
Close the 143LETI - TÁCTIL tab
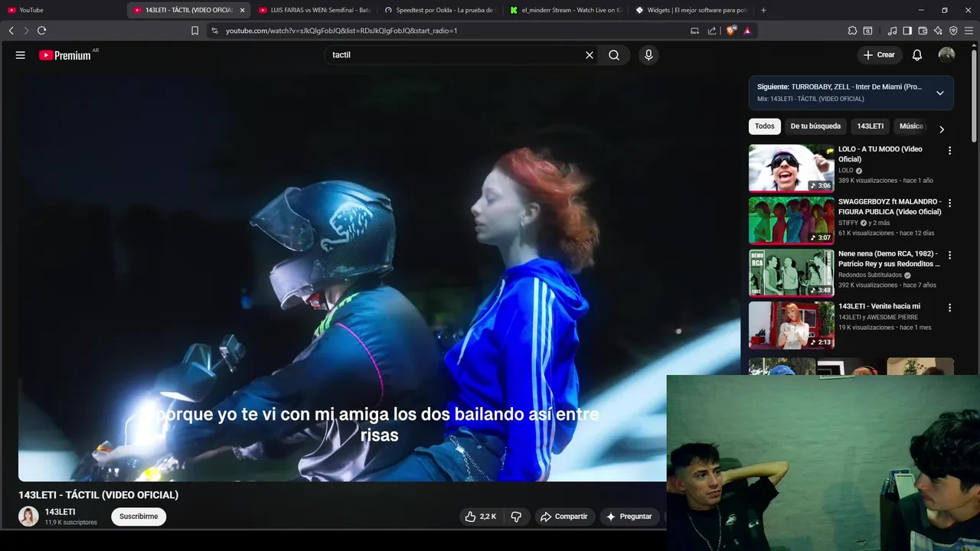243,10
